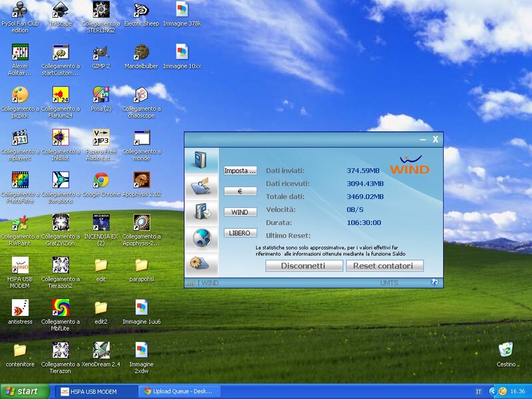Click the 3469.02MB total data value
Image resolution: width=532 pixels, height=399 pixels.
point(365,196)
